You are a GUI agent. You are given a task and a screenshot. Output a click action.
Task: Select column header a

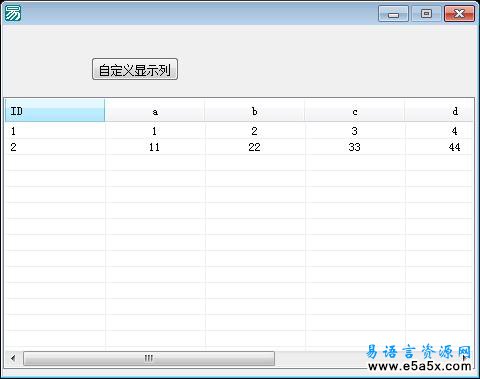point(155,111)
